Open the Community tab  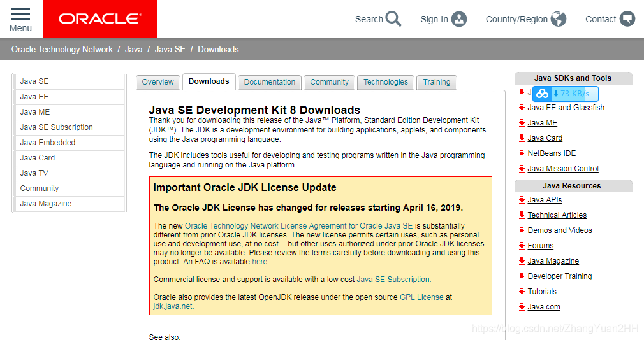pos(329,82)
